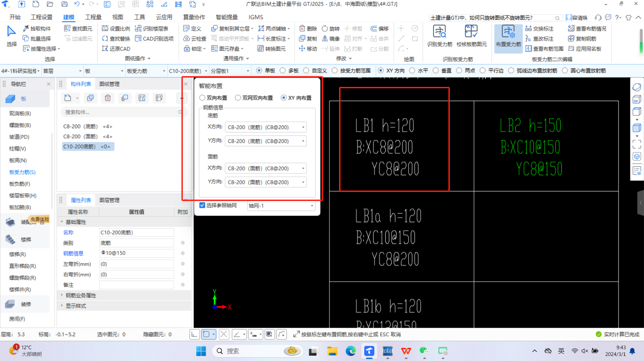This screenshot has height=361, width=644.
Task: Click the undo arrow icon
Action: [x=77, y=4]
